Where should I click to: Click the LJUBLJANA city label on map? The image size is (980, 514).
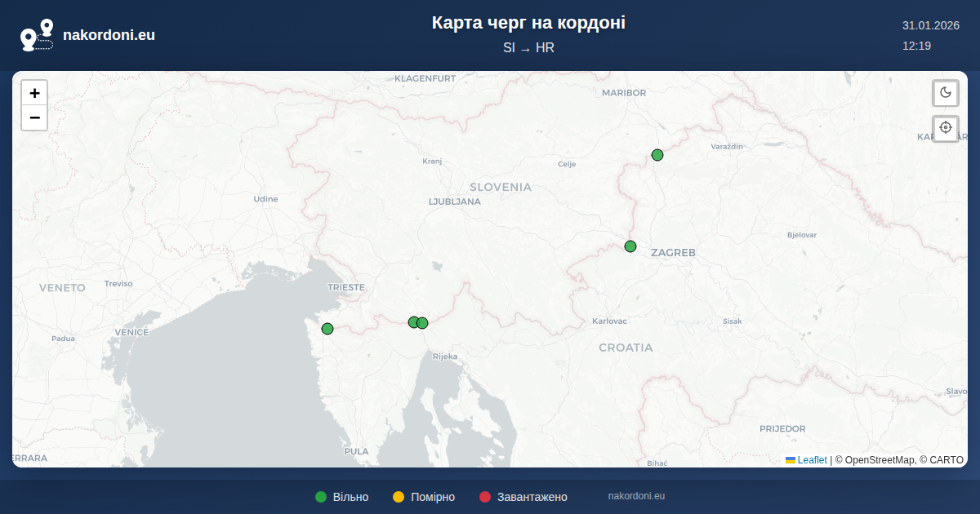pyautogui.click(x=454, y=202)
